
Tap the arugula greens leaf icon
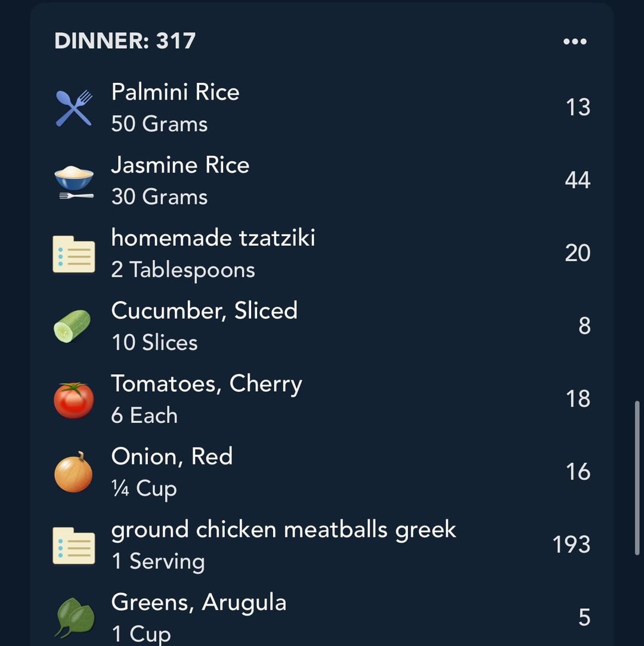tap(75, 617)
